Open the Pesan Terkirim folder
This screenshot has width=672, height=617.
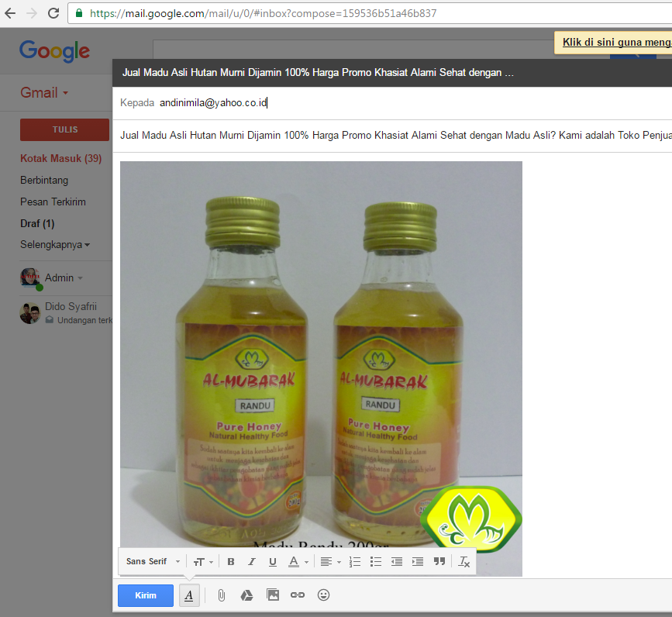(53, 202)
